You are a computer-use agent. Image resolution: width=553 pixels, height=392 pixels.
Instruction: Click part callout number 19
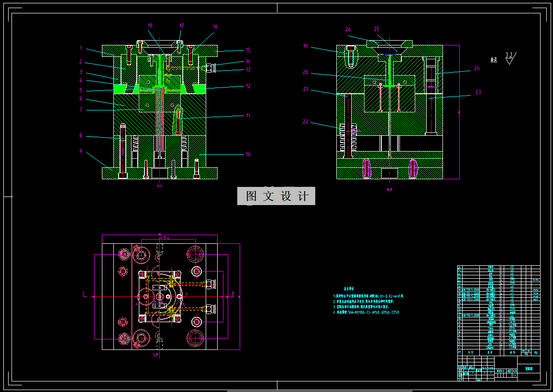[x=305, y=46]
